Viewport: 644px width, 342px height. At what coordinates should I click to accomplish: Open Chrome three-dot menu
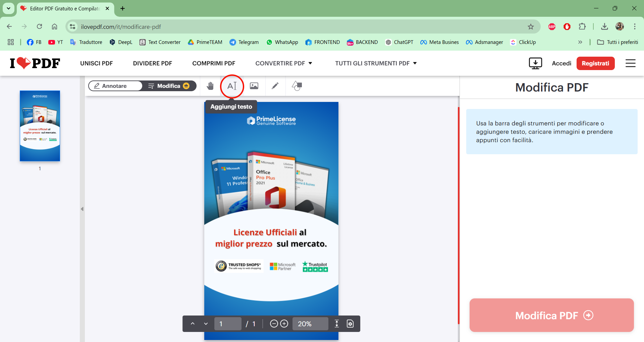635,26
